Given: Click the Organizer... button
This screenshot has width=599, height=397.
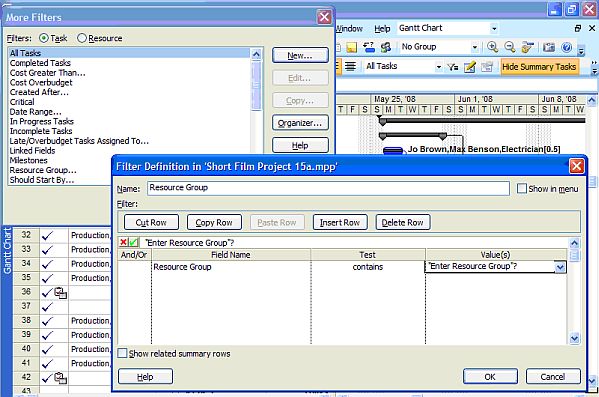Looking at the screenshot, I should tap(300, 123).
